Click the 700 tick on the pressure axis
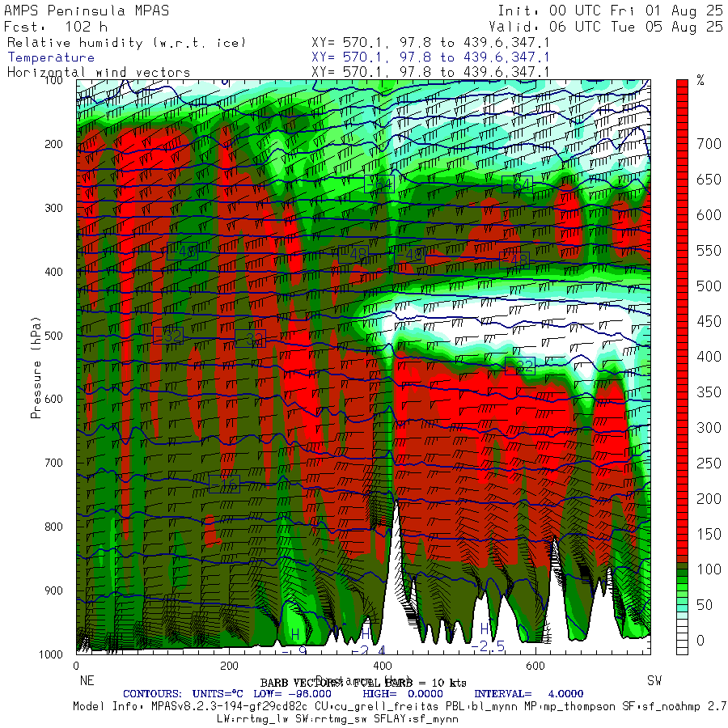728x728 pixels. [x=53, y=463]
